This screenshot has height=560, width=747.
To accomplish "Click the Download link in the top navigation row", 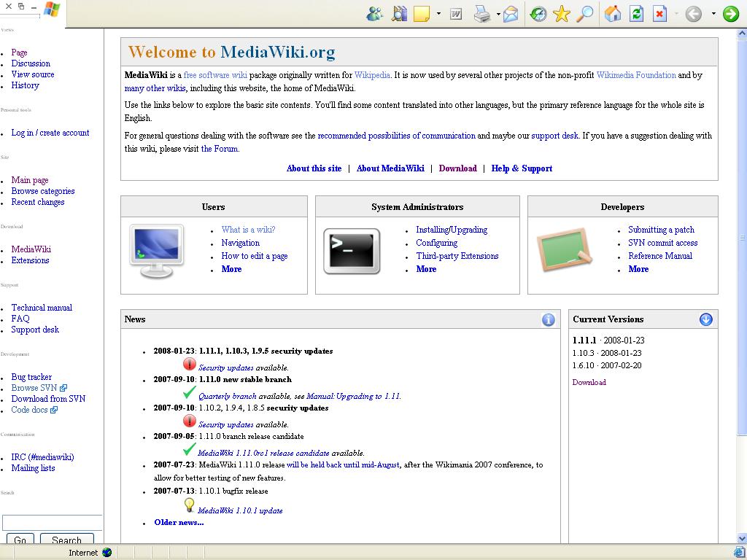I will 458,168.
